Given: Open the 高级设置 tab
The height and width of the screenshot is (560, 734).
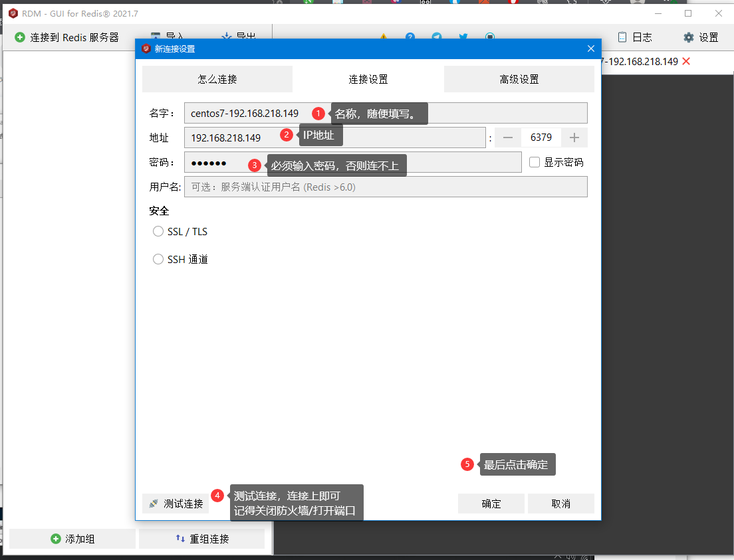Looking at the screenshot, I should coord(519,79).
